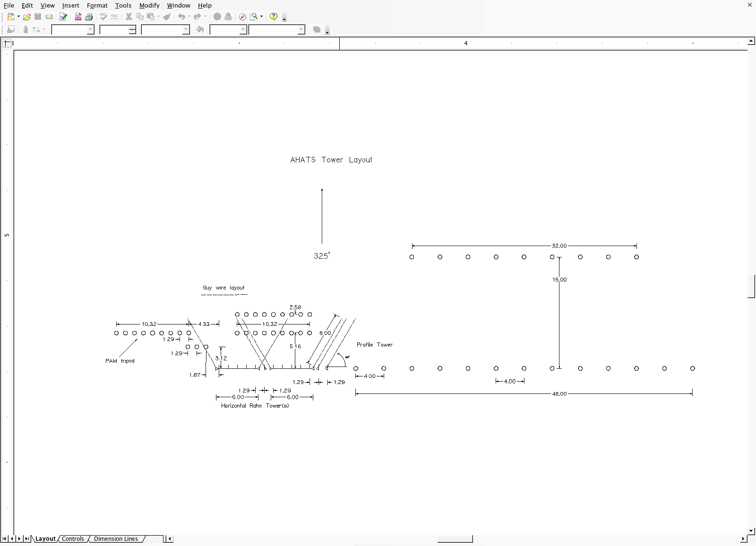Open the Format menu

tap(97, 5)
